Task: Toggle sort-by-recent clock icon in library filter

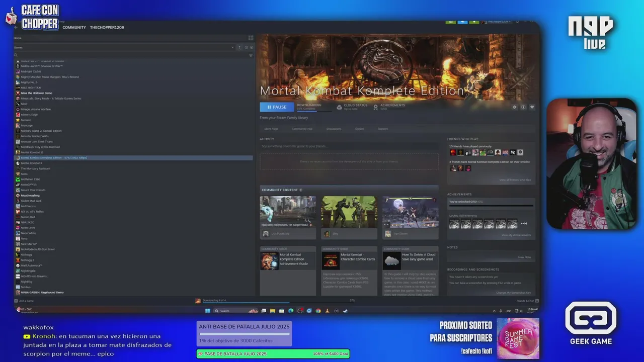Action: pos(246,47)
